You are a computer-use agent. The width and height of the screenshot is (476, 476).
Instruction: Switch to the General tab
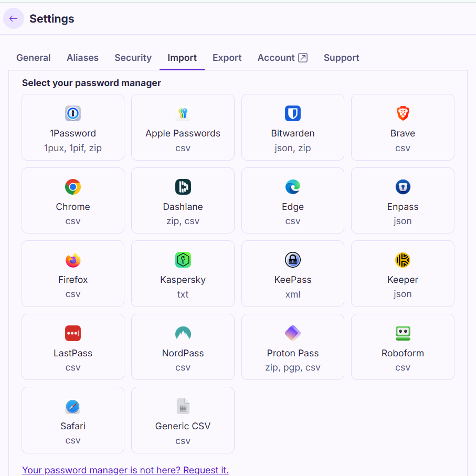(x=34, y=58)
